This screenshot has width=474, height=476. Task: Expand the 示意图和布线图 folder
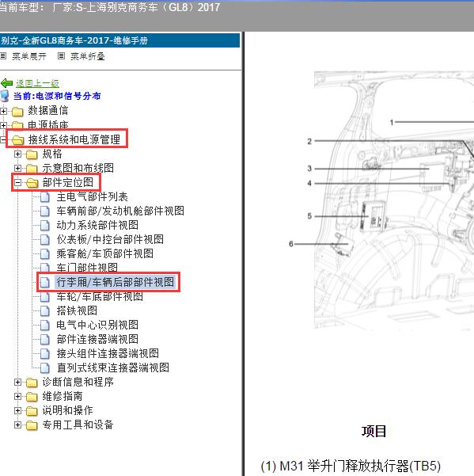click(17, 168)
